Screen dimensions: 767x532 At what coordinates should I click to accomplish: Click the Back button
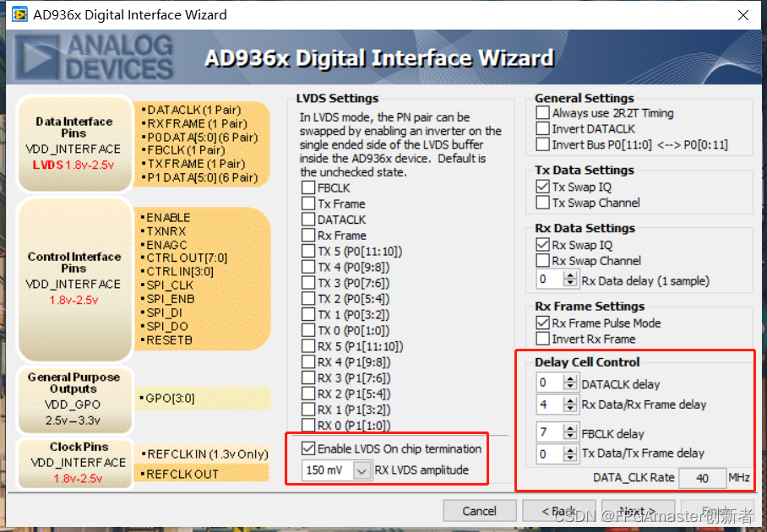558,511
